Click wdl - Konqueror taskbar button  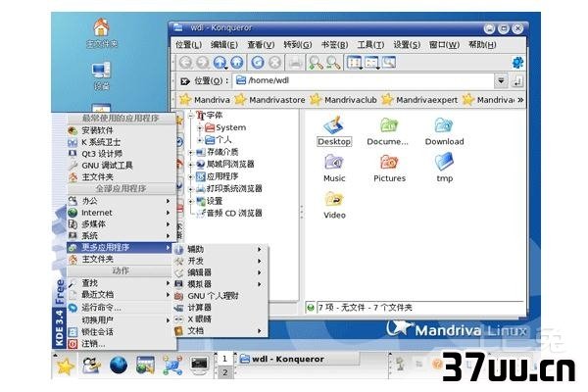pyautogui.click(x=299, y=359)
